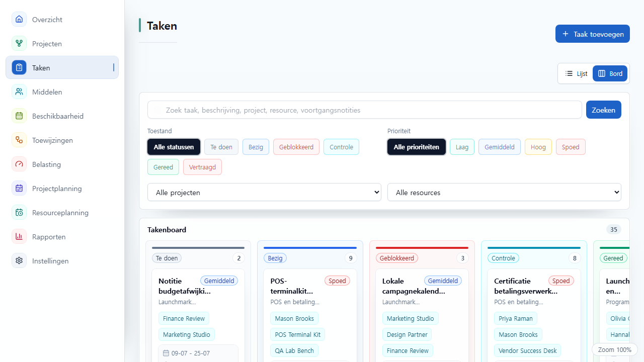This screenshot has width=644, height=362.
Task: Click Geblokkeerd column header chip
Action: pyautogui.click(x=397, y=258)
